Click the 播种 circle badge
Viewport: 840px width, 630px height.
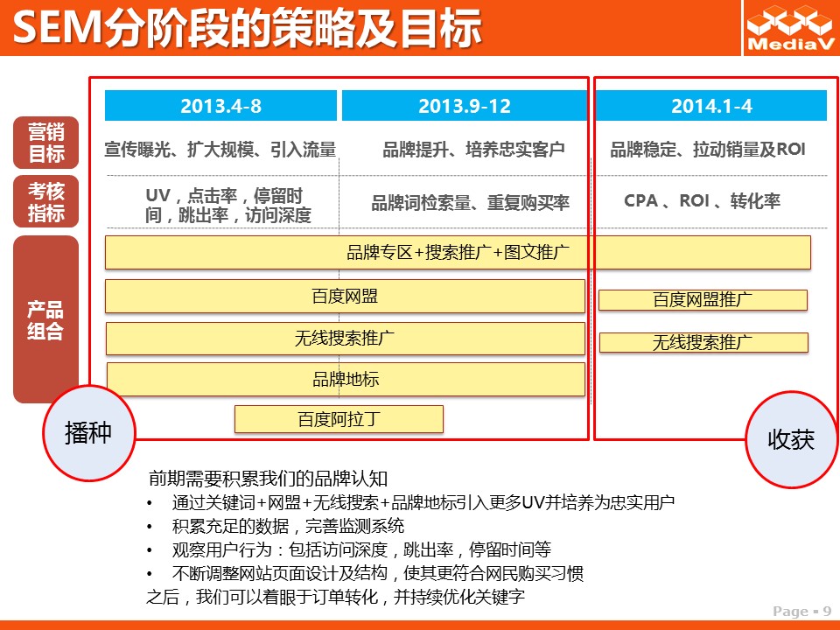pos(88,432)
